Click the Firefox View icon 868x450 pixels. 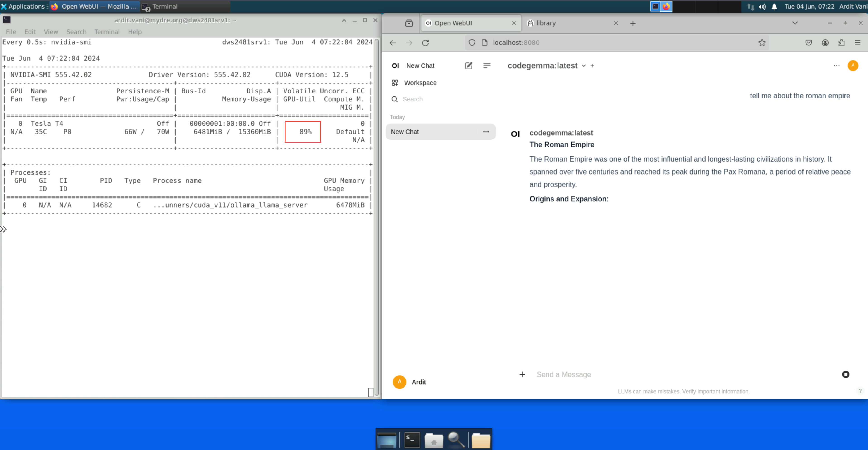[x=409, y=23]
